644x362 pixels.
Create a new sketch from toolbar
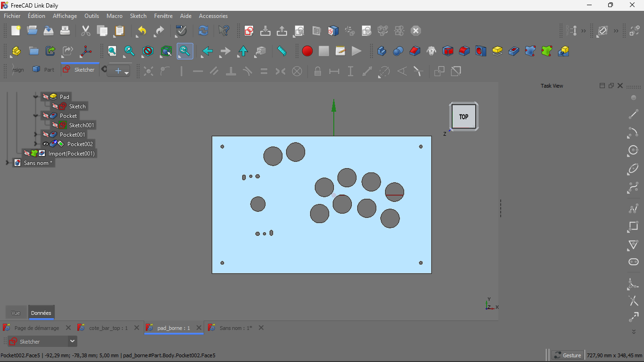[x=249, y=31]
